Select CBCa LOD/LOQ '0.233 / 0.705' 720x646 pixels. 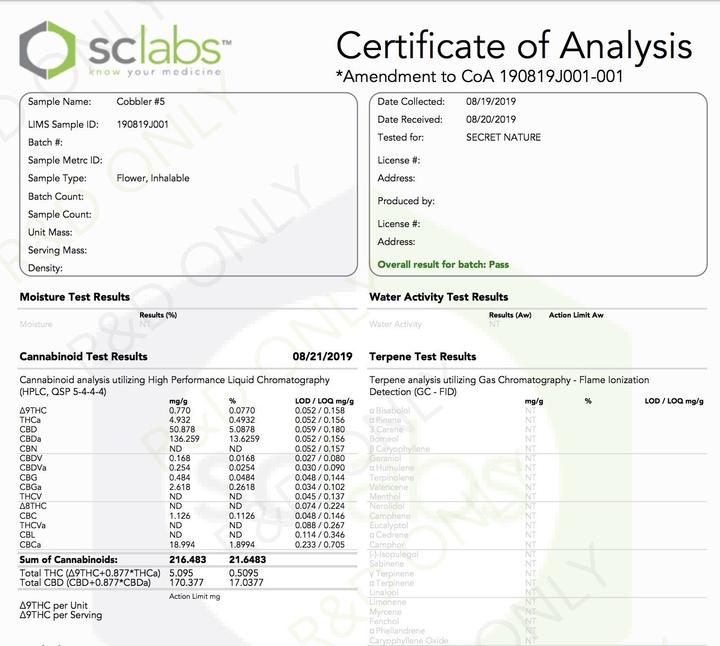pos(320,545)
